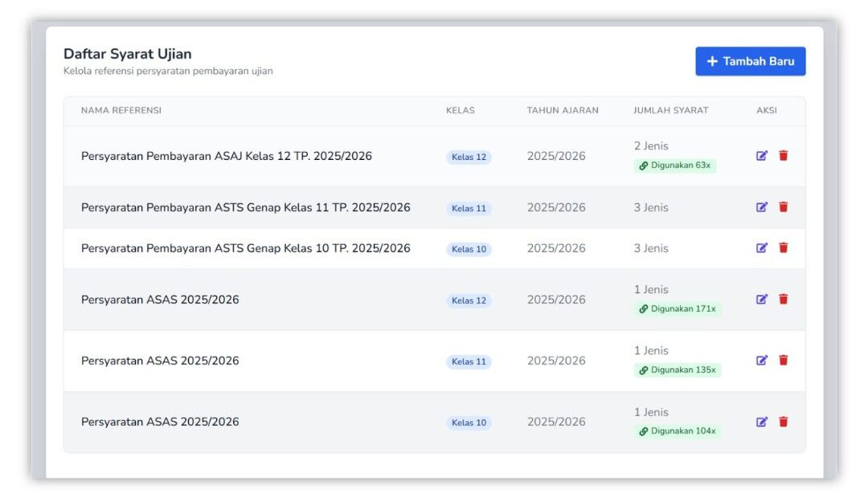
Task: Click the 'Digunakan 63x' usage badge
Action: (674, 166)
